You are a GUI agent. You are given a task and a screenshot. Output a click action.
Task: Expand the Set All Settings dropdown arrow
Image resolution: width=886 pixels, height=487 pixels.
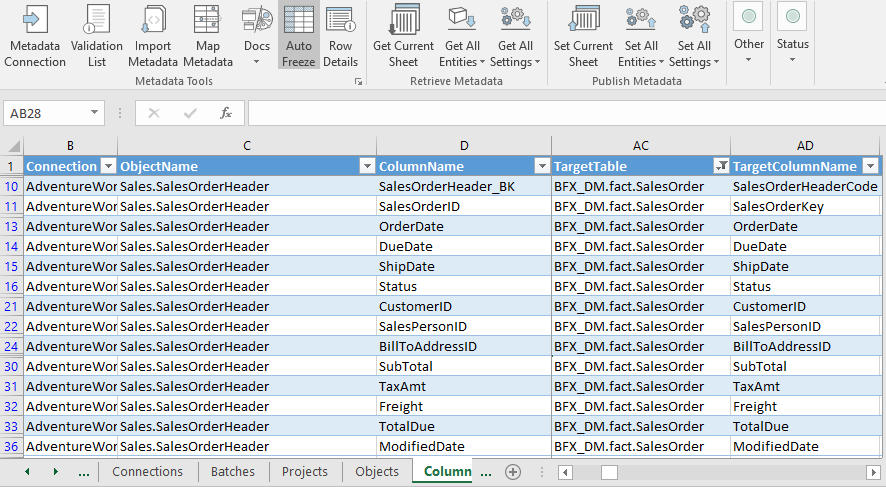tap(716, 62)
